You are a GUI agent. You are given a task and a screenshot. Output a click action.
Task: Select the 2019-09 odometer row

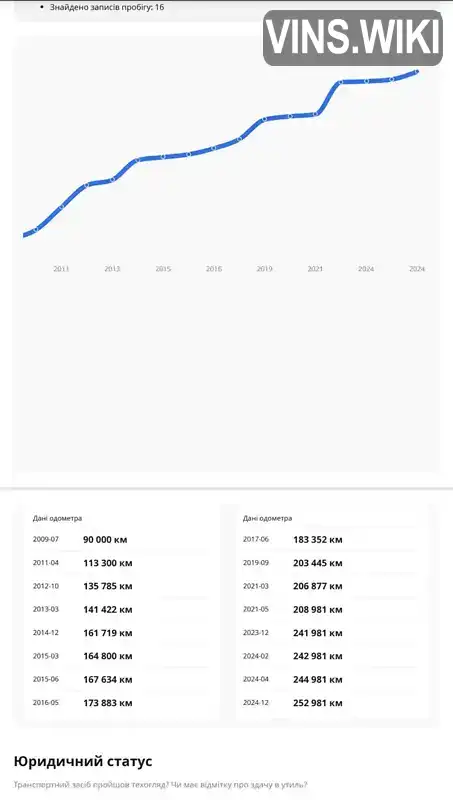[x=331, y=563]
